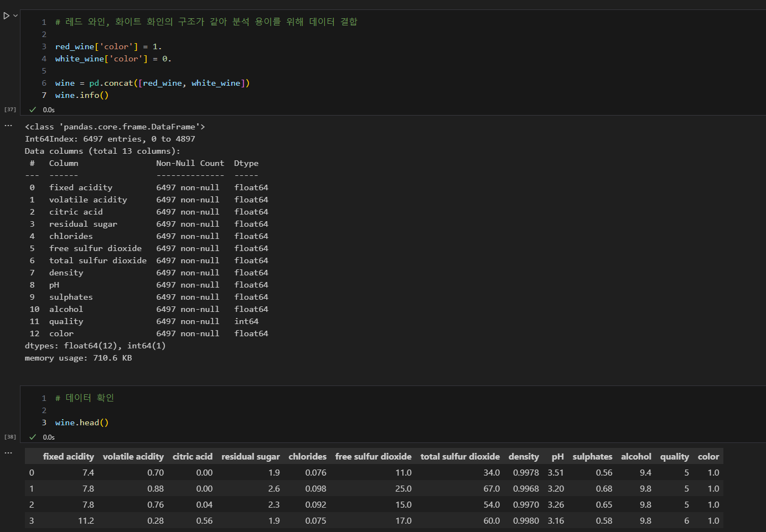The height and width of the screenshot is (532, 766).
Task: Click the 'quality' column header in table
Action: (x=674, y=456)
